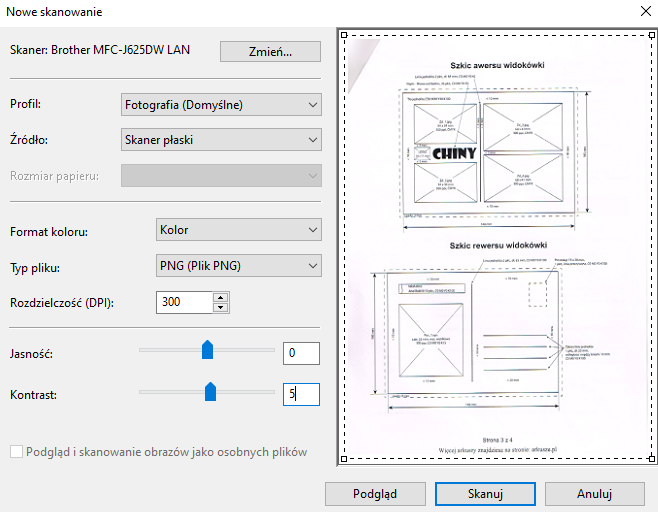Click the Zmień... scanner button

pos(270,52)
